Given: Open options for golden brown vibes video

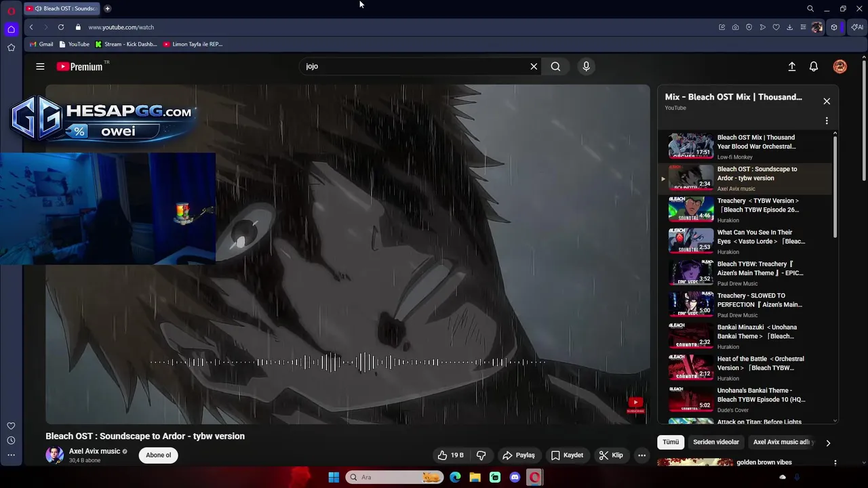Looking at the screenshot, I should [x=835, y=463].
